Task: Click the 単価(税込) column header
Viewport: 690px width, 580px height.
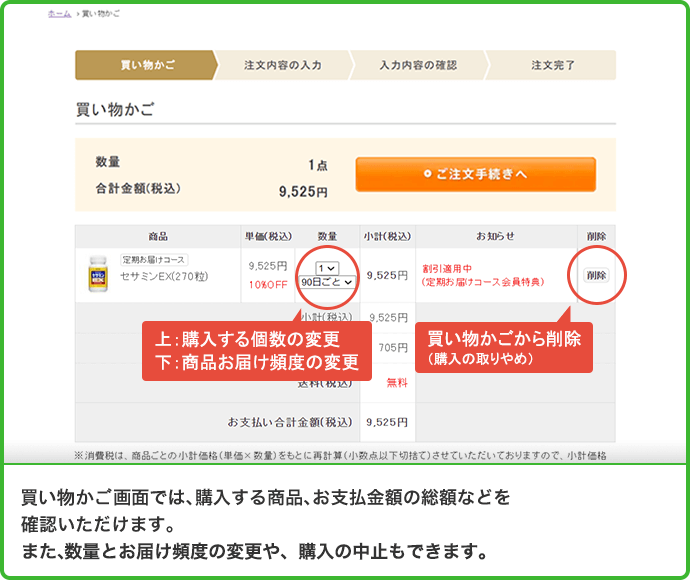Action: click(268, 236)
